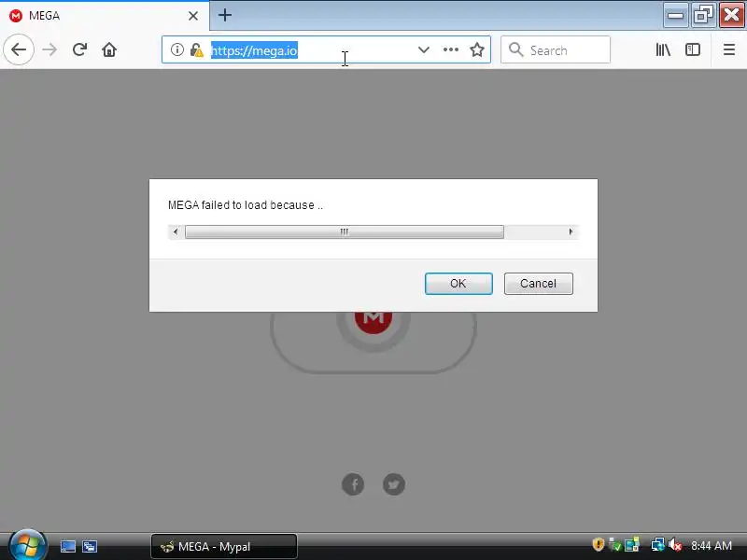This screenshot has height=560, width=747.
Task: Click the security shield tray icon
Action: pyautogui.click(x=598, y=544)
